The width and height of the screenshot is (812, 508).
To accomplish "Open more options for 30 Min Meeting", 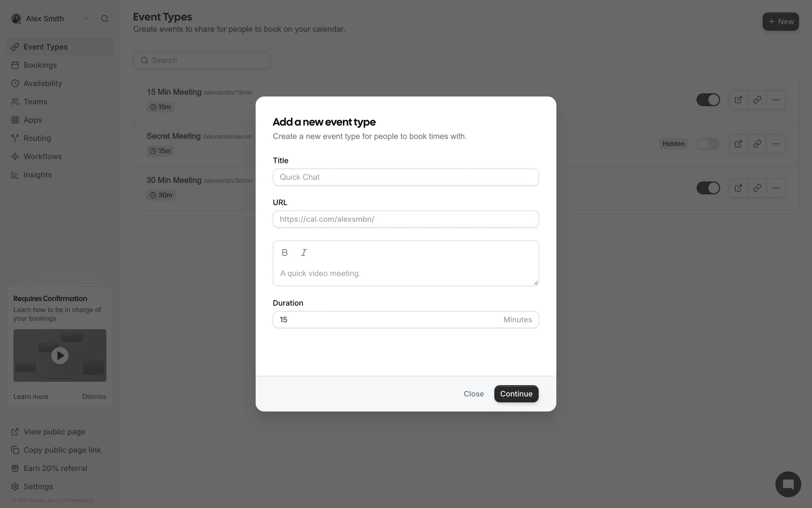I will pos(776,188).
